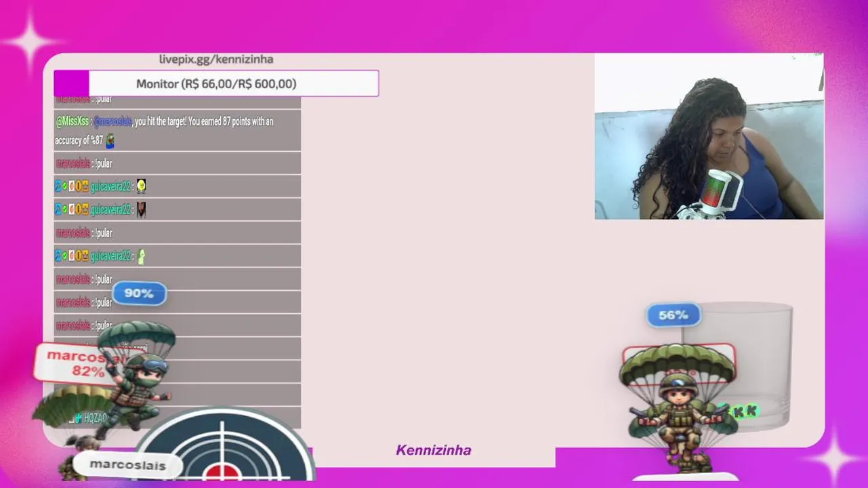The image size is (868, 488).
Task: Click the yellow smiley emote from guicaveira22
Action: click(x=141, y=186)
